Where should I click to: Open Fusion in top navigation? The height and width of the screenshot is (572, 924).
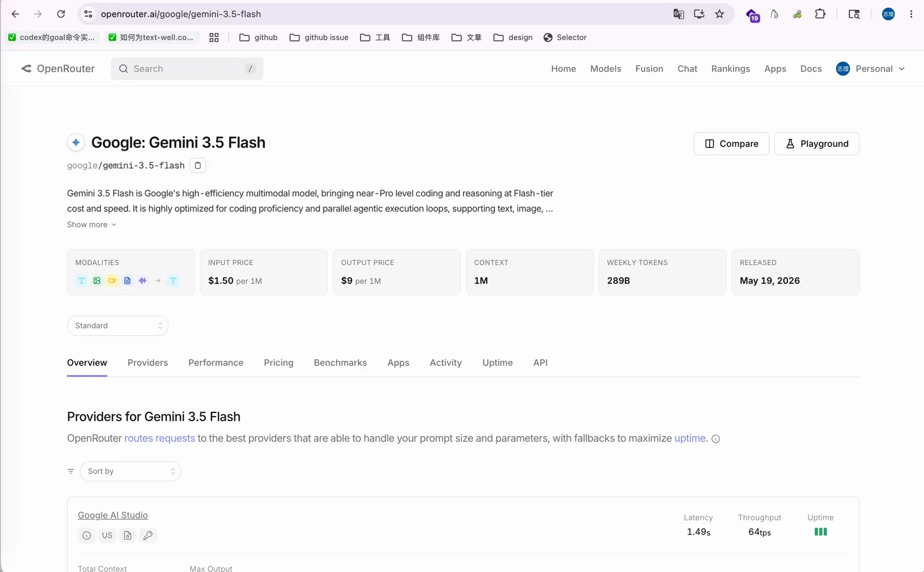click(x=649, y=69)
